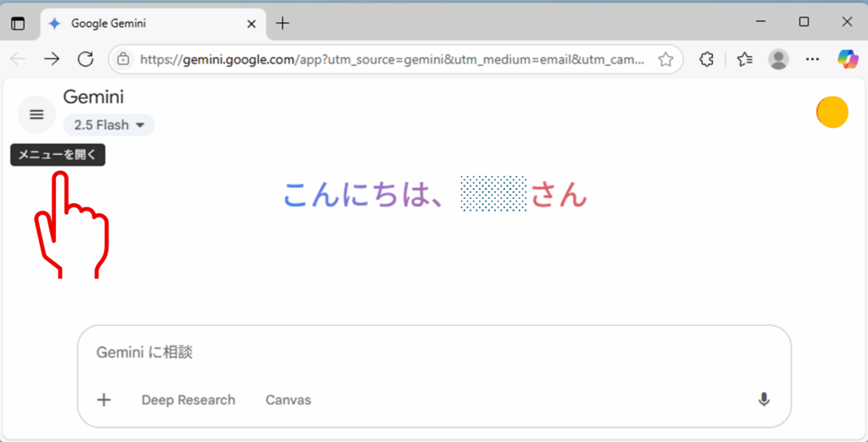Minimize the browser window

[760, 22]
